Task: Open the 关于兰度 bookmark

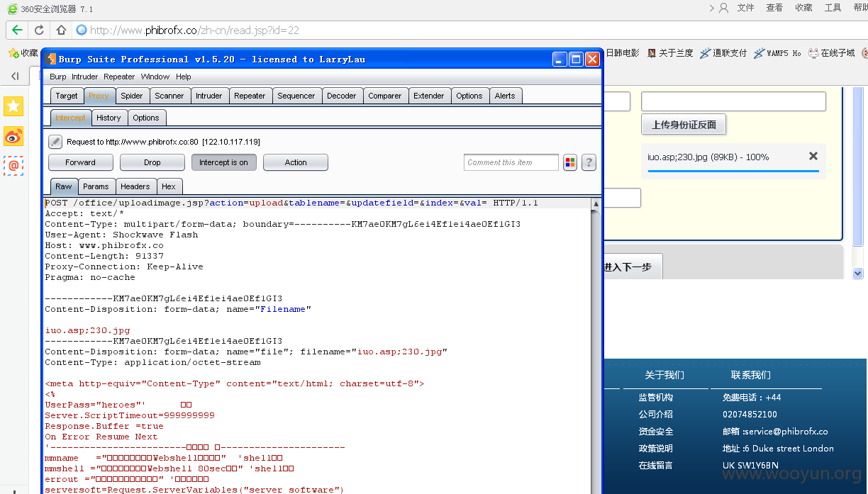Action: point(670,53)
